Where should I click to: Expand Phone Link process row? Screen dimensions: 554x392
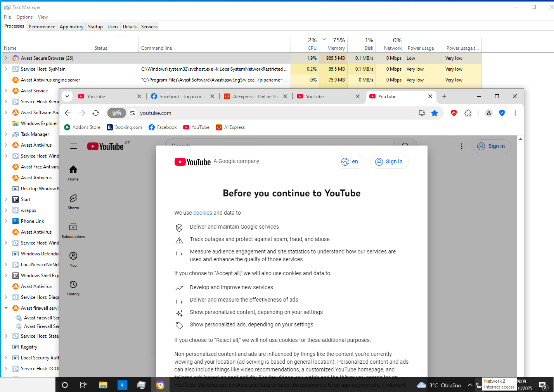(x=6, y=221)
